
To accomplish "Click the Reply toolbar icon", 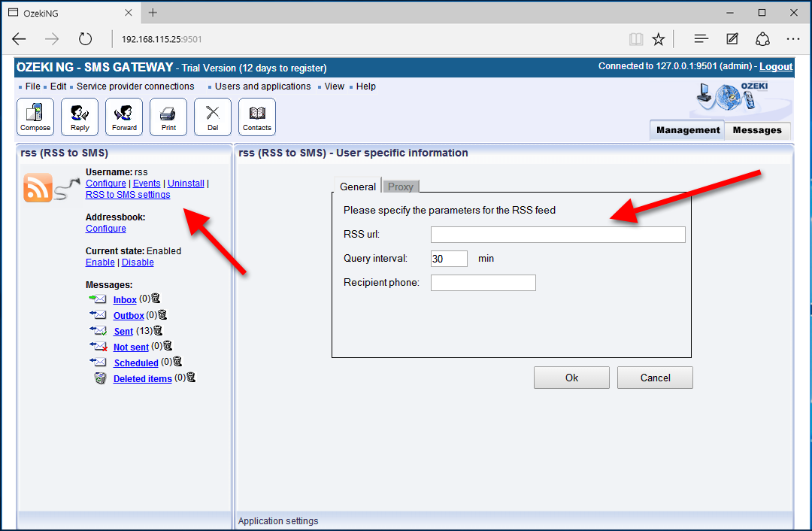I will point(80,117).
